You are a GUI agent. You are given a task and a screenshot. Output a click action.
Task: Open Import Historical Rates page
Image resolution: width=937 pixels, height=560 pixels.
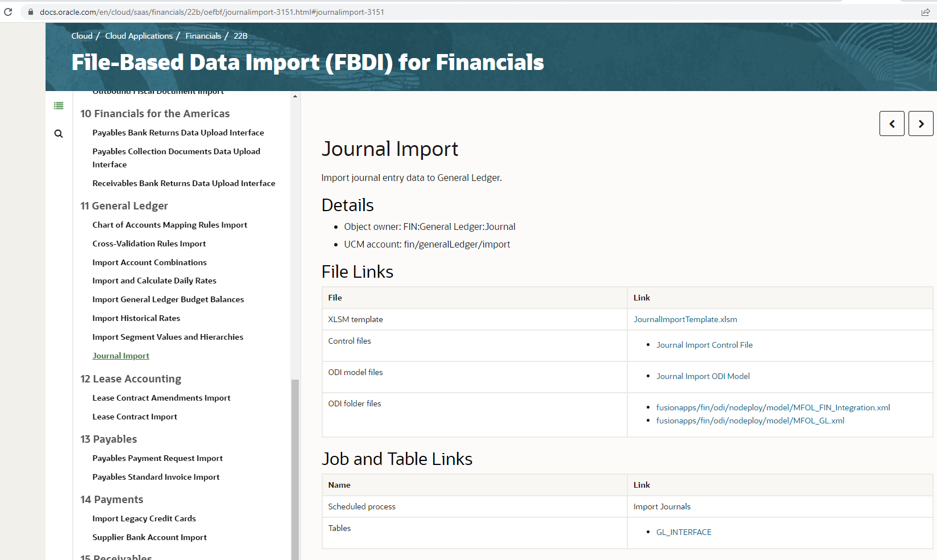[136, 318]
